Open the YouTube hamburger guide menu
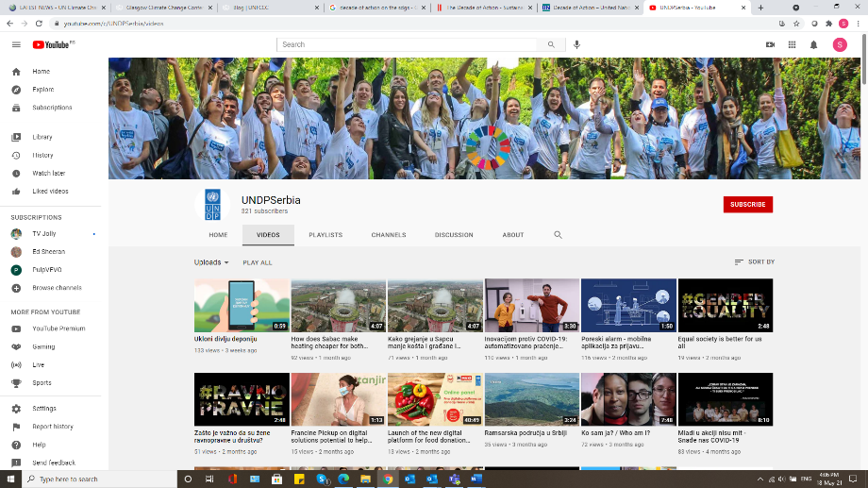This screenshot has height=488, width=868. 16,45
